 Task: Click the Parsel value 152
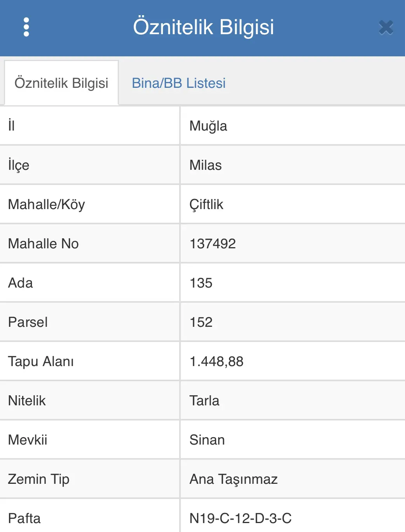[201, 322]
